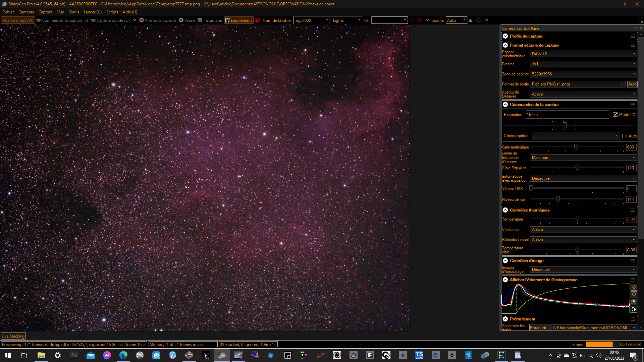Screen dimensions: 644x362
Task: Open Microsoft Edge from the taskbar
Action: pos(123,355)
